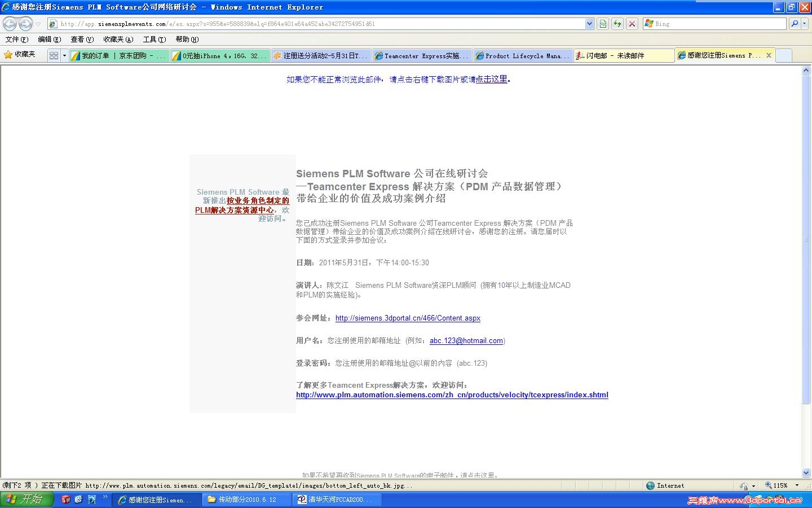Screen dimensions: 812x508
Task: Click the 点击这里 link at page top
Action: pos(492,80)
